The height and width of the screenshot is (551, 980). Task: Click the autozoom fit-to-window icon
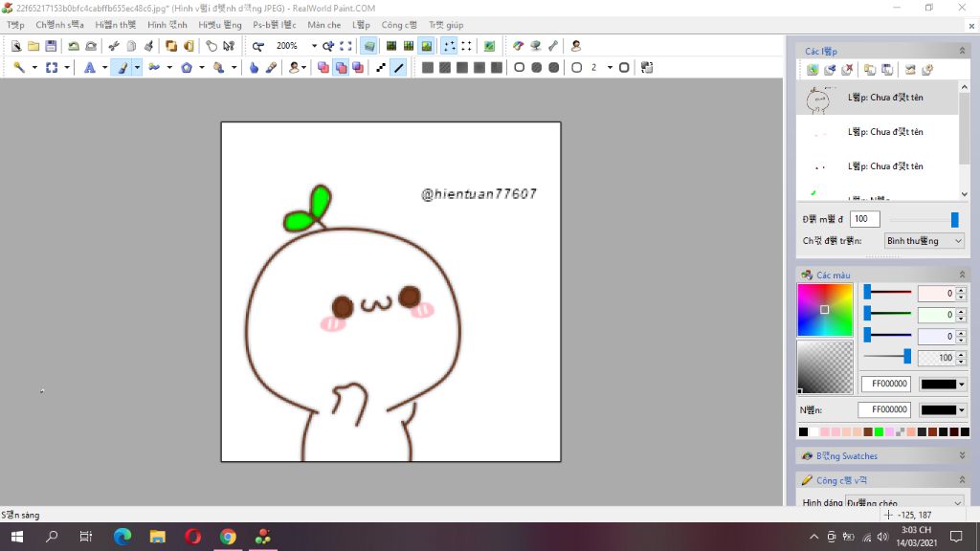(x=345, y=46)
